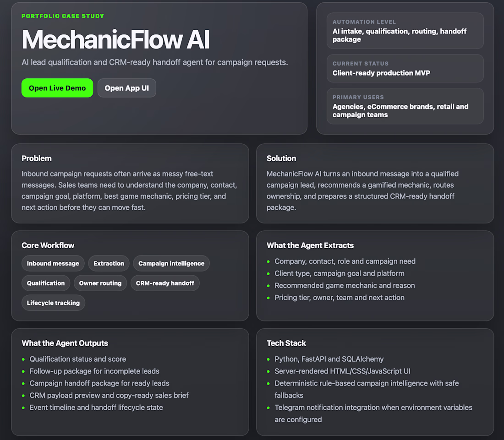Click the PRIMARY USERS card
The height and width of the screenshot is (440, 504).
(405, 106)
